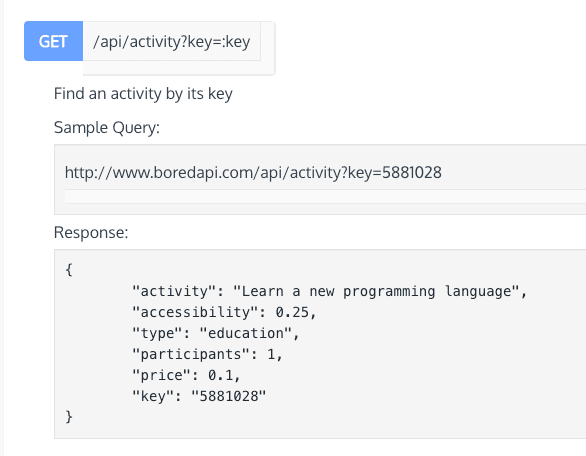The height and width of the screenshot is (456, 586).
Task: Click the horizontal scrollbar under the sample URL
Action: [325, 196]
